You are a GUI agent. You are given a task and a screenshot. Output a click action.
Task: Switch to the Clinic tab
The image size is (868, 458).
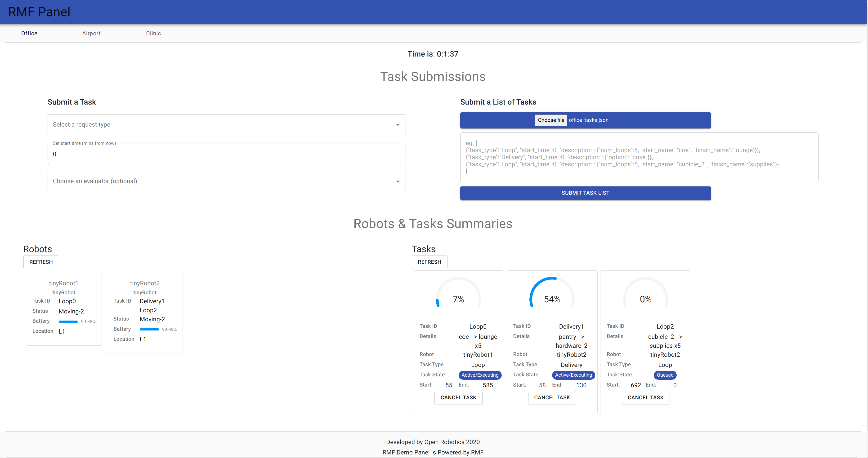pos(153,33)
